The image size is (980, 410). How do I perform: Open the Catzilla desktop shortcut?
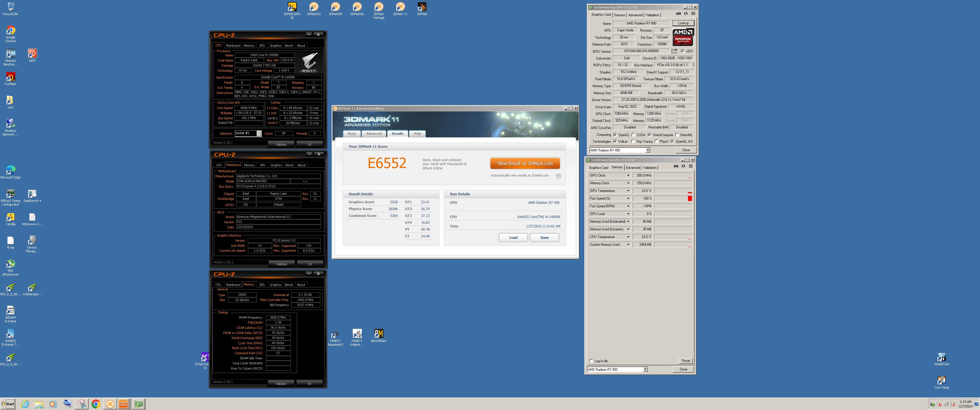coord(10,219)
